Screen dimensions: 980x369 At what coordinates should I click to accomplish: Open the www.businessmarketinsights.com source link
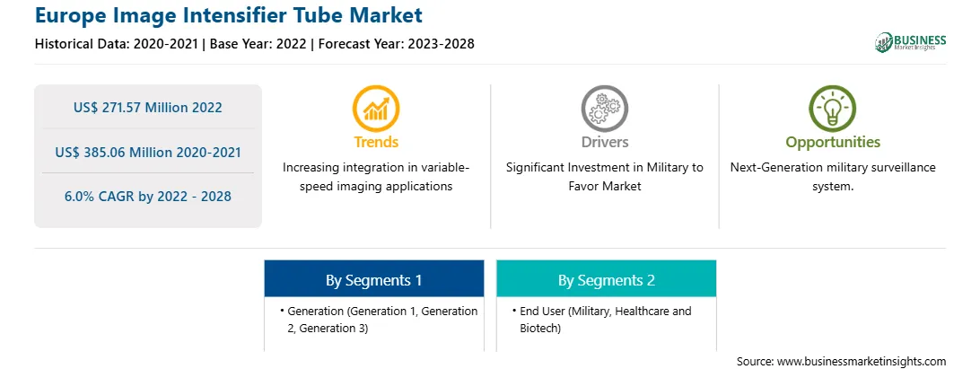pos(862,361)
